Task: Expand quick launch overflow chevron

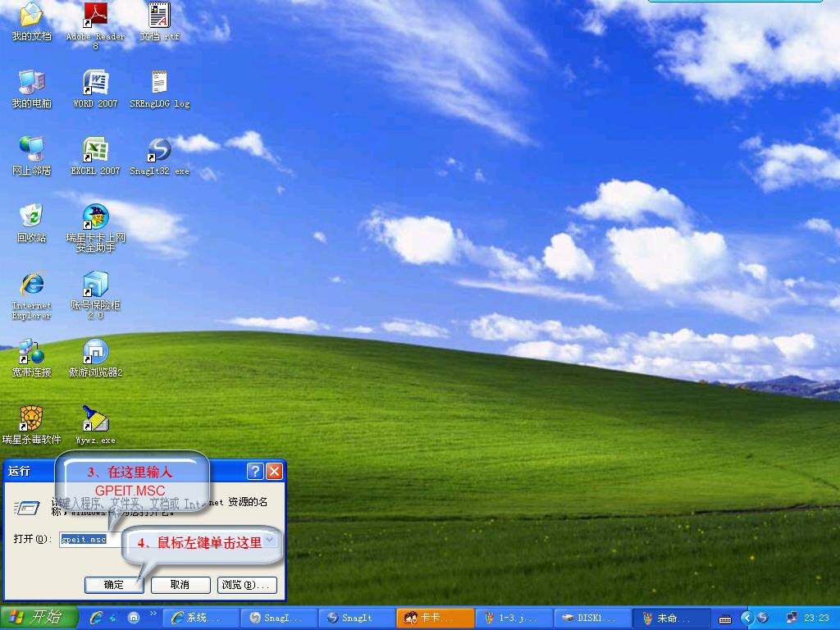Action: 153,614
